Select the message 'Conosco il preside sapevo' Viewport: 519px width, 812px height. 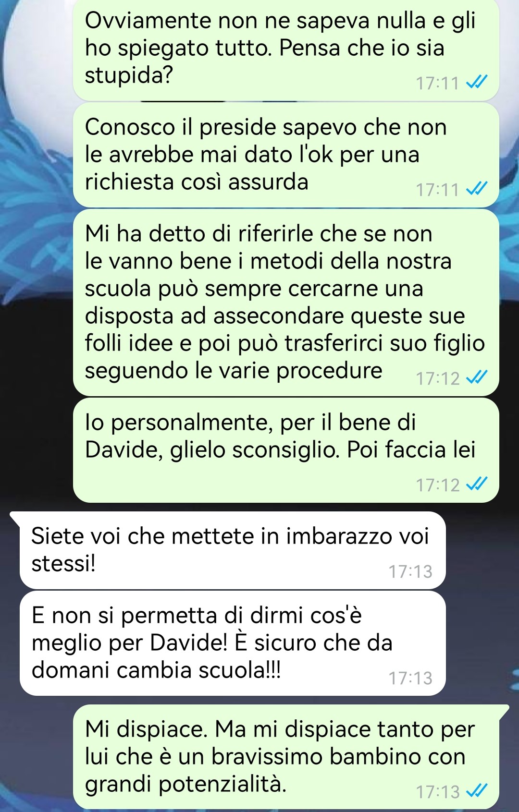286,155
